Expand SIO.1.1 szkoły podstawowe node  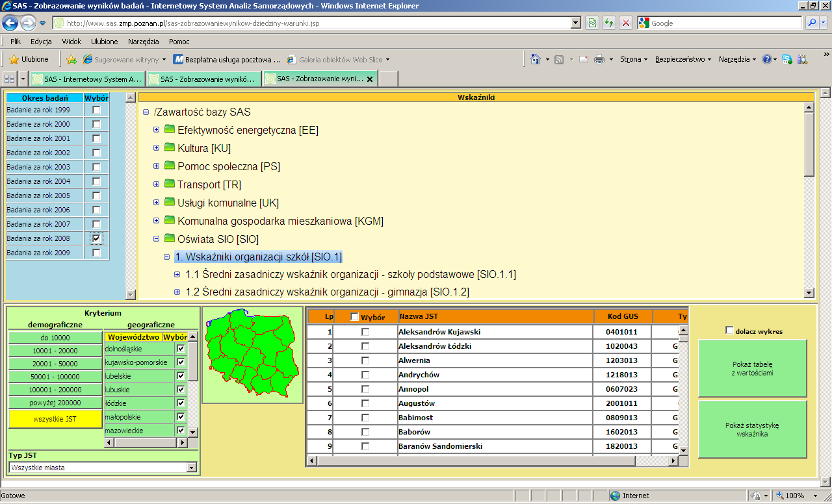coord(177,275)
